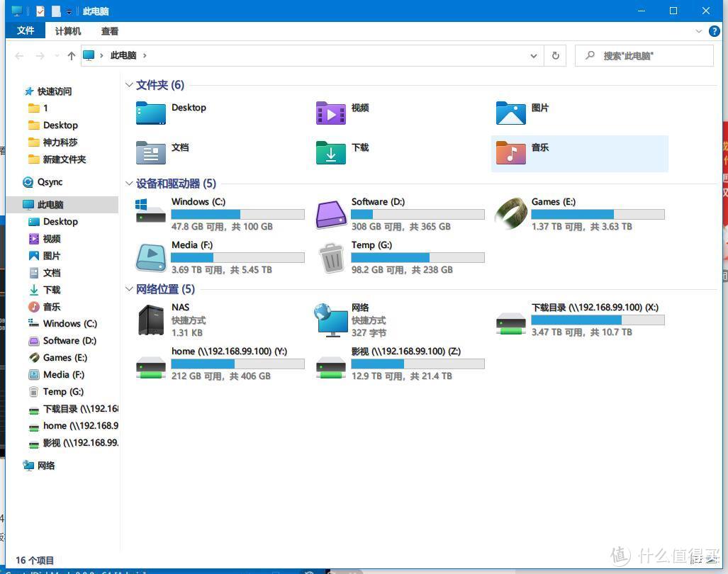Open the 文件 ribbon tab

(26, 30)
